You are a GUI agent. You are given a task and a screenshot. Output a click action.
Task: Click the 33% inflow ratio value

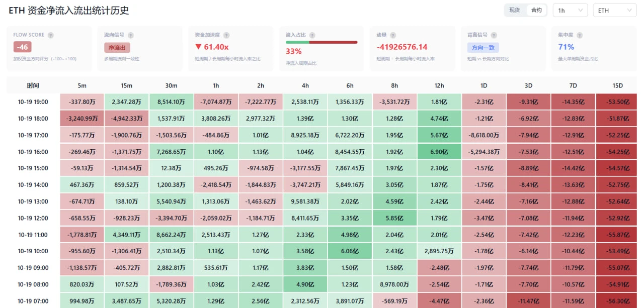coord(294,51)
